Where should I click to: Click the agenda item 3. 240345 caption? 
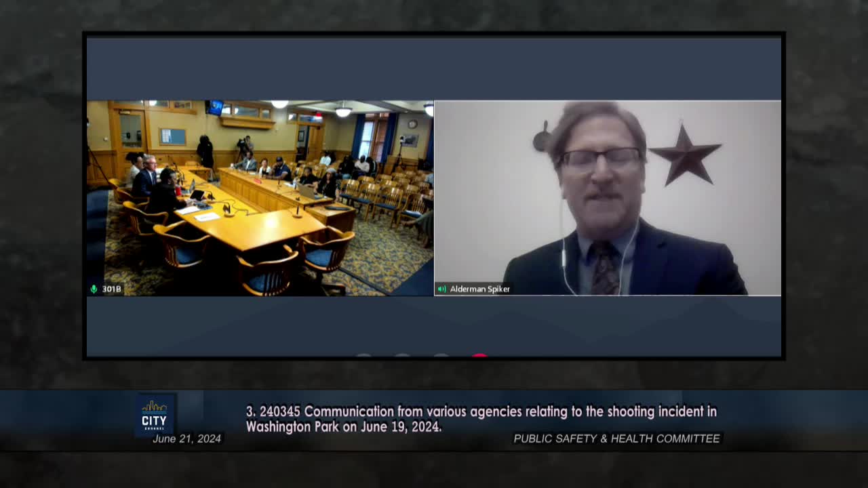click(481, 419)
